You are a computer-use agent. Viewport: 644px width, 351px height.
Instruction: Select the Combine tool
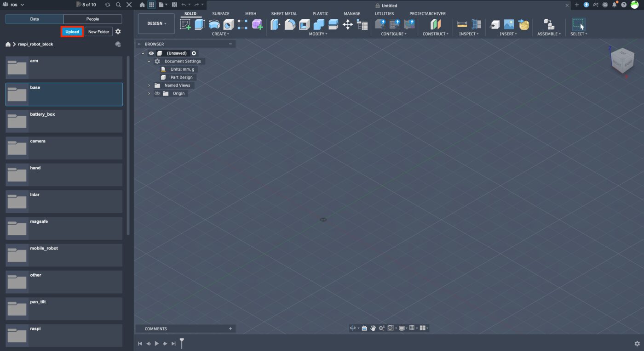(319, 24)
